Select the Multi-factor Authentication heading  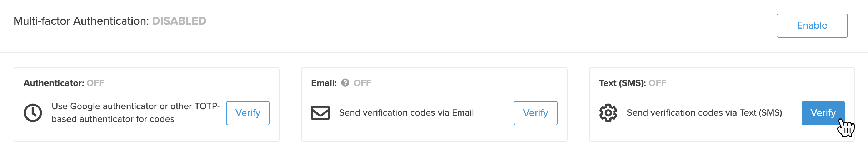[x=81, y=21]
